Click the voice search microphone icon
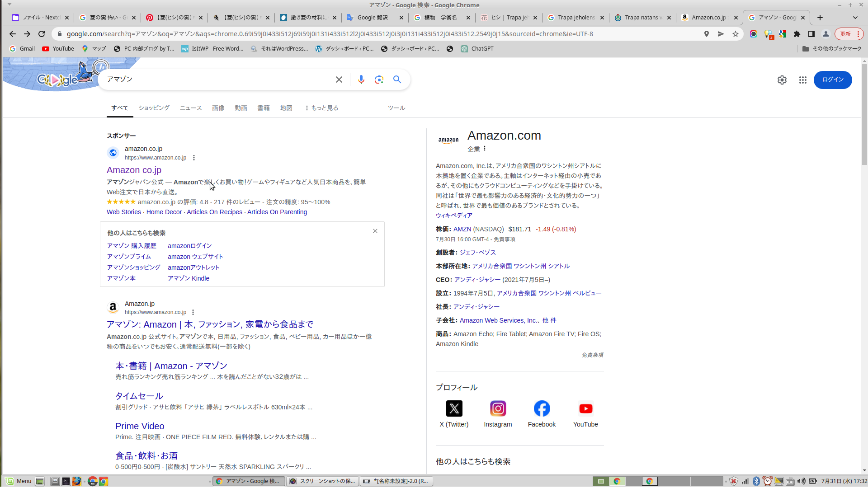This screenshot has height=488, width=868. coord(361,80)
